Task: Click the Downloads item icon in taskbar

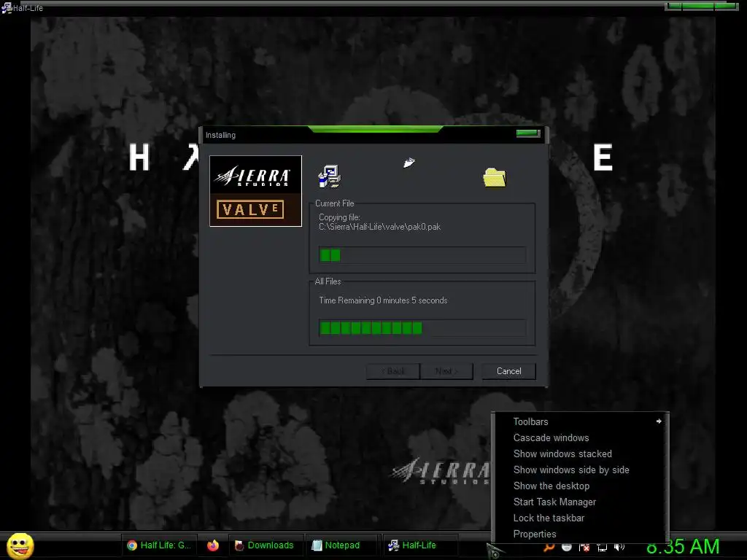Action: (x=239, y=545)
